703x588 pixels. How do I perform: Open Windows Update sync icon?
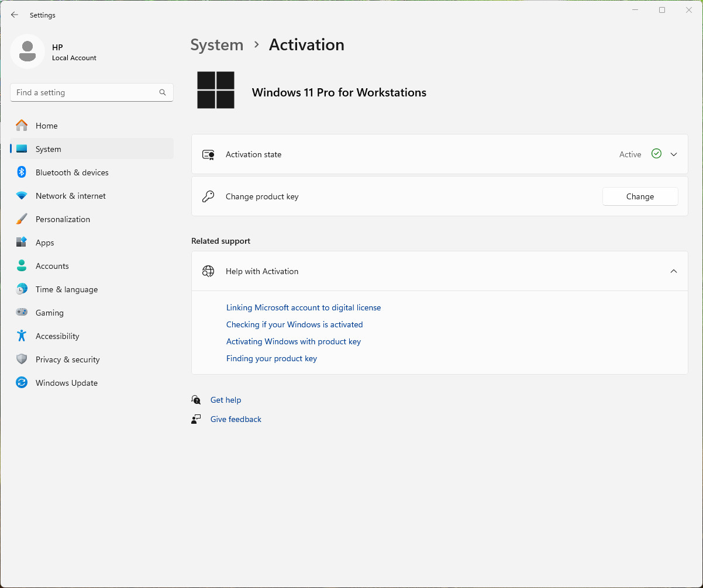(x=22, y=383)
